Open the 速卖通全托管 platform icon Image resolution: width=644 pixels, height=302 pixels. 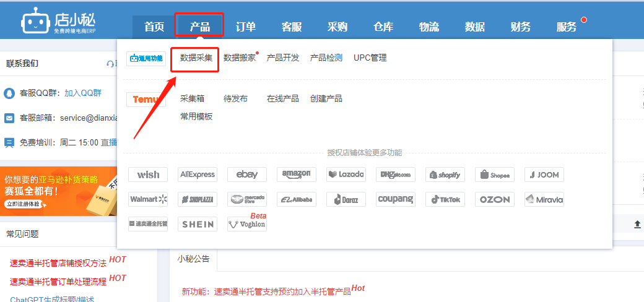tap(148, 224)
